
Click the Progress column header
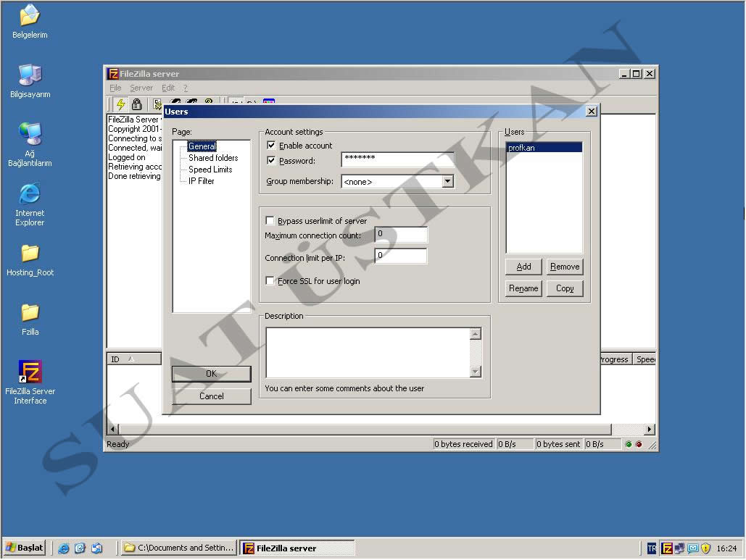615,359
